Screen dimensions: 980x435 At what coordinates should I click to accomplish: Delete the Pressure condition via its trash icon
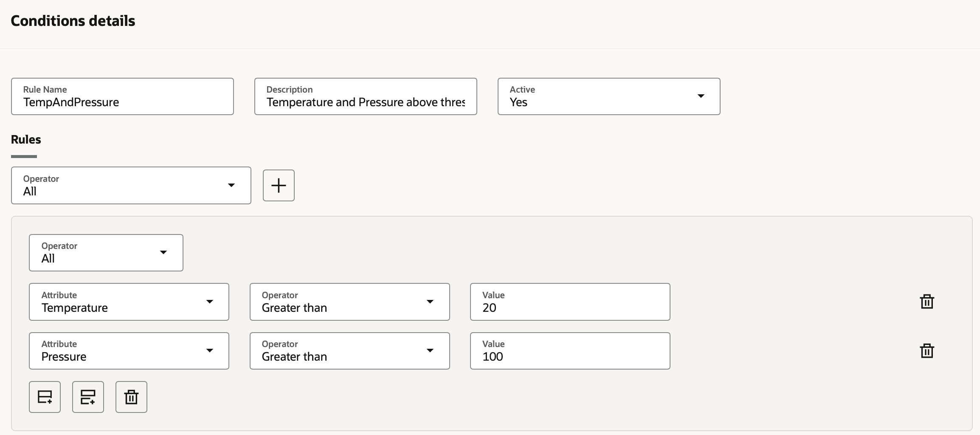point(927,351)
